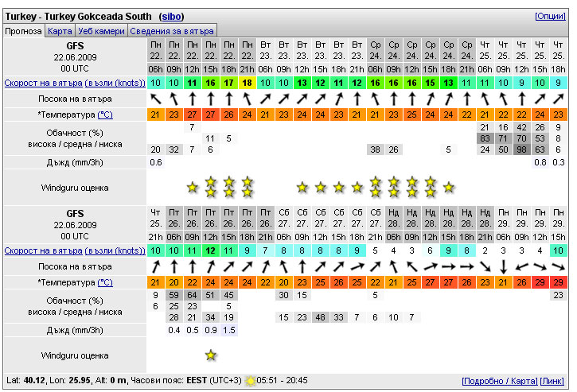Click (в възли (knots)) link in lower table
The image size is (577, 392).
(115, 250)
